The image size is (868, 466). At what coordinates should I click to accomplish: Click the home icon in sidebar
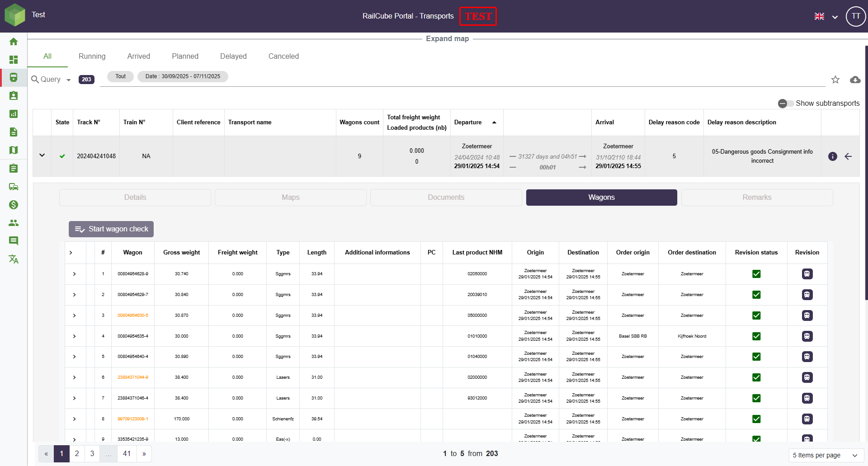(x=14, y=42)
